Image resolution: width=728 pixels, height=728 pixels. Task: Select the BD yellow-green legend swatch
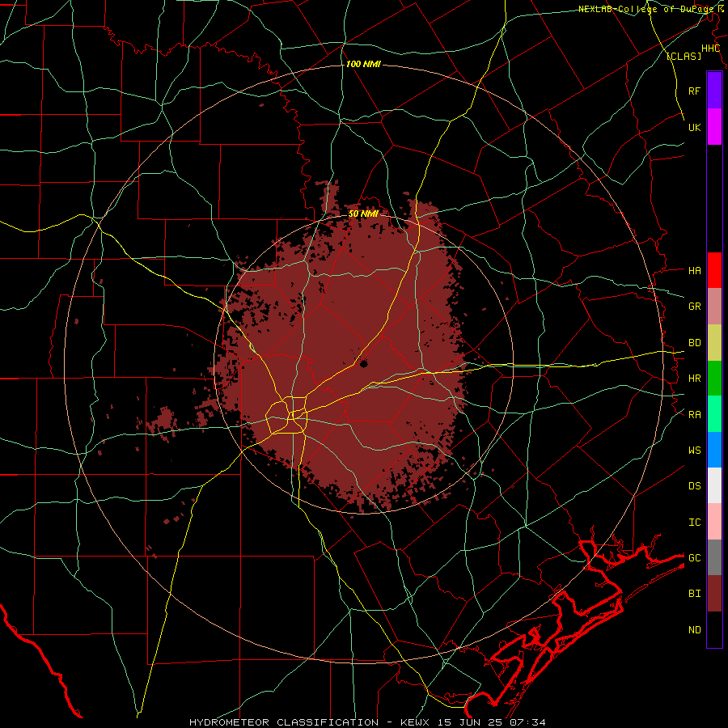point(714,342)
